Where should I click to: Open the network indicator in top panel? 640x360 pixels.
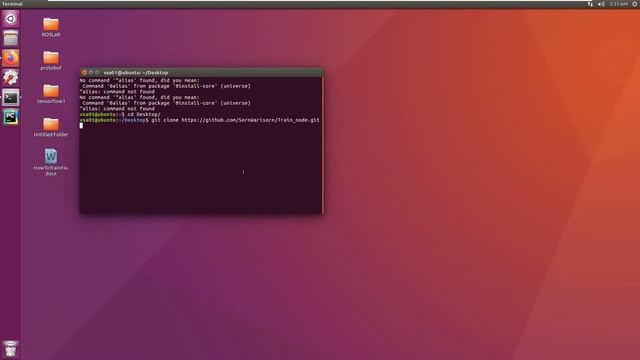coord(590,4)
